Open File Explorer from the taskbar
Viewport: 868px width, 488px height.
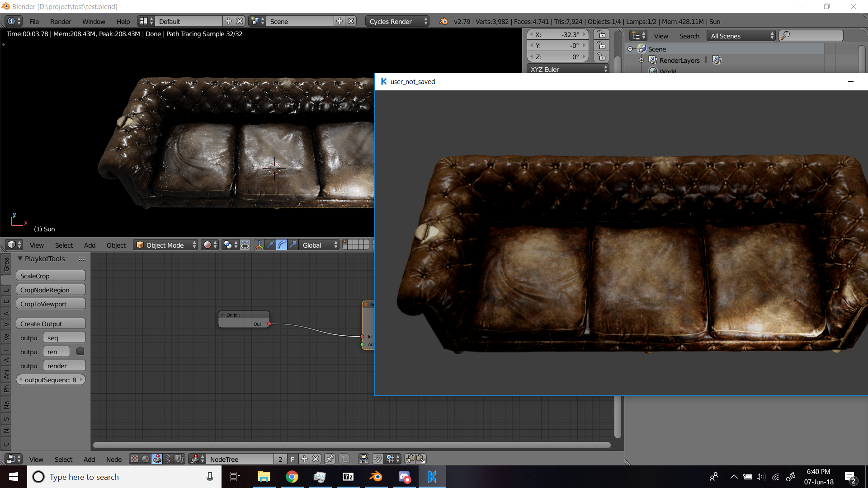pyautogui.click(x=264, y=477)
